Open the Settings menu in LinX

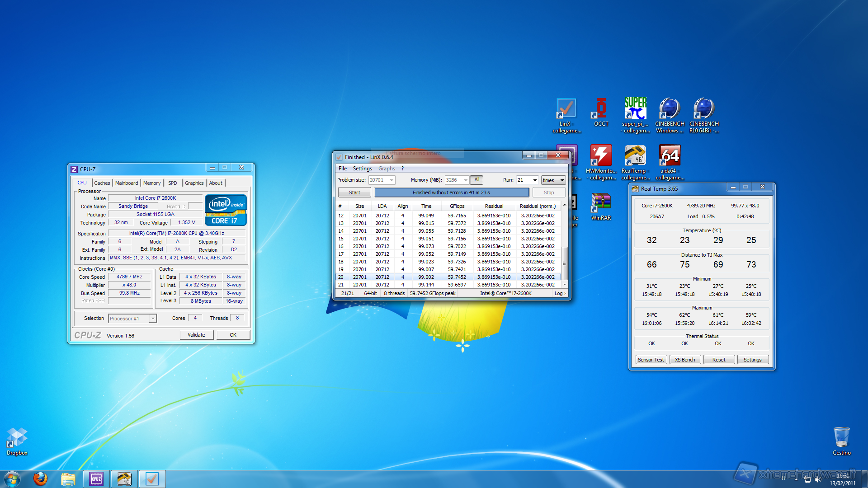pos(362,169)
